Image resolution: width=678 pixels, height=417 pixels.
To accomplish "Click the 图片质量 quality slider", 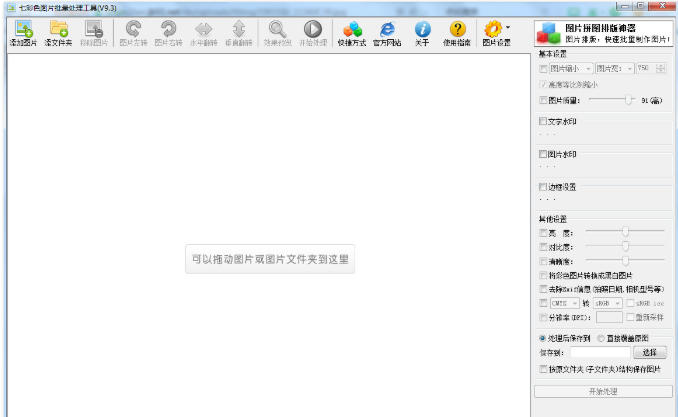I will click(611, 100).
